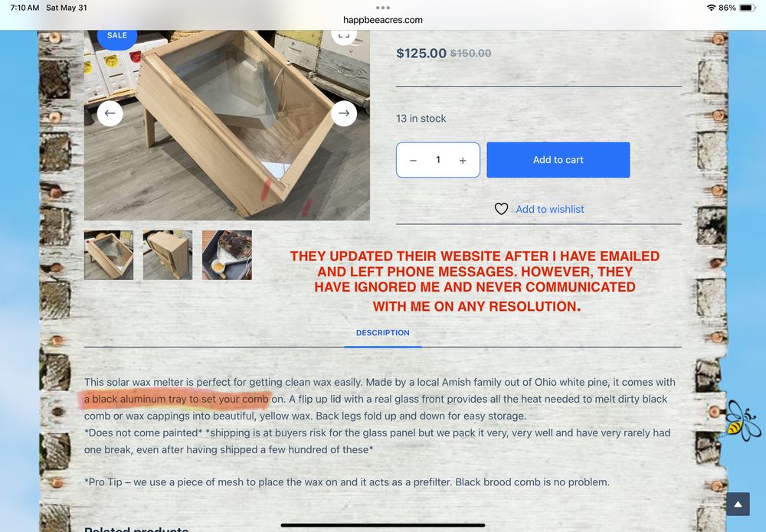Add the wax melter to cart
Viewport: 766px width, 532px height.
pos(558,159)
